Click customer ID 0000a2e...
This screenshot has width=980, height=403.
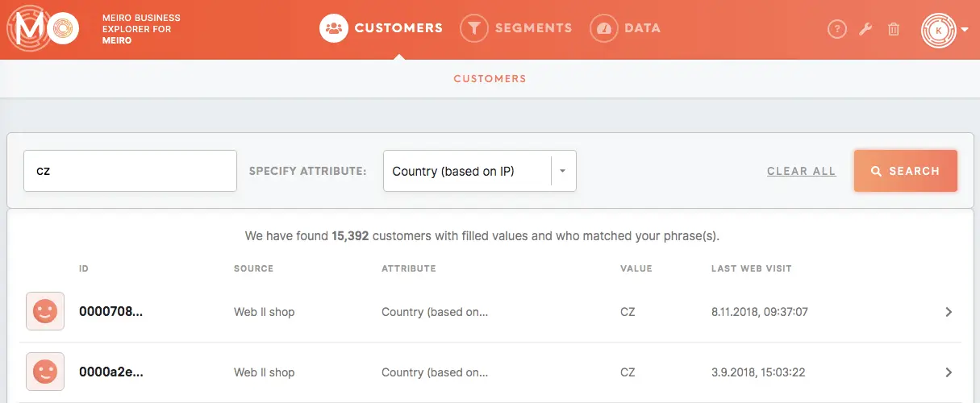[111, 372]
